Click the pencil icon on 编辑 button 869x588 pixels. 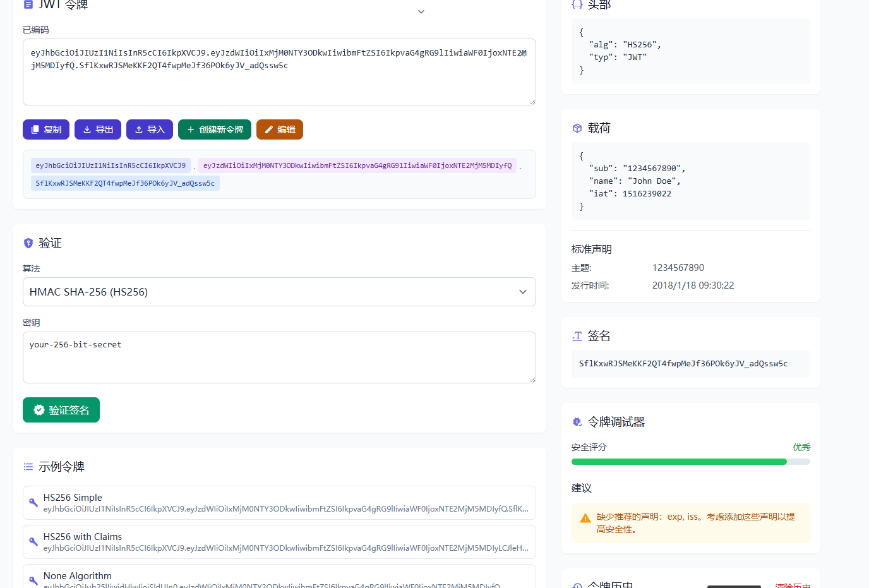coord(269,129)
